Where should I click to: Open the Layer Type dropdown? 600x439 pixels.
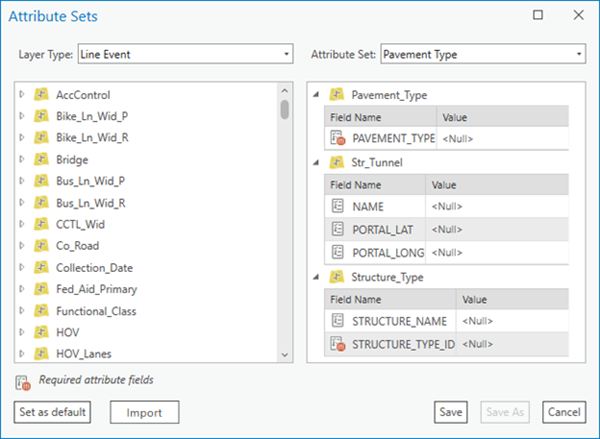[x=186, y=54]
